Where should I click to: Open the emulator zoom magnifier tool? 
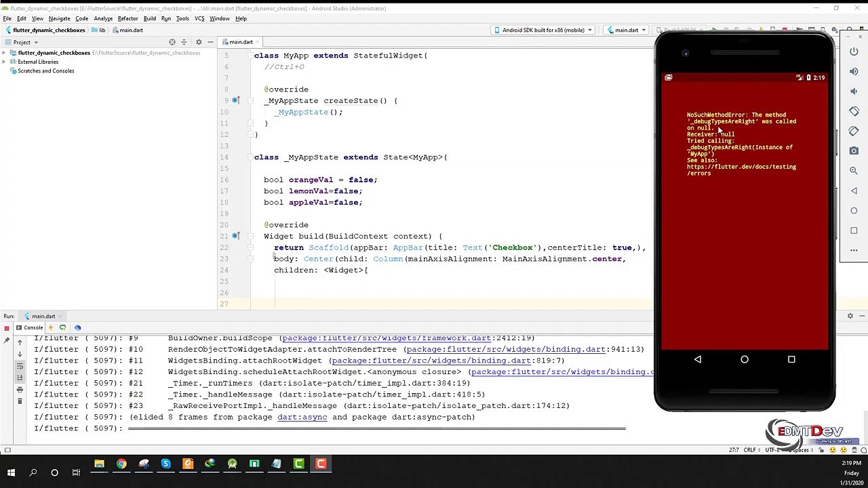[x=854, y=171]
